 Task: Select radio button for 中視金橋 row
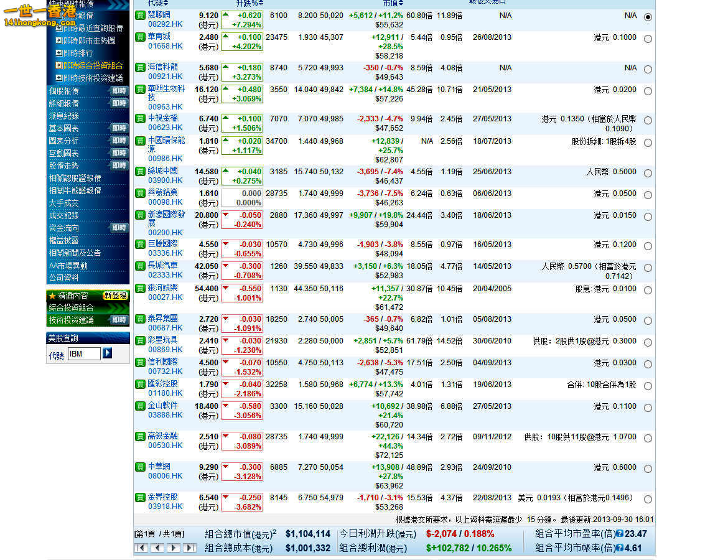648,121
